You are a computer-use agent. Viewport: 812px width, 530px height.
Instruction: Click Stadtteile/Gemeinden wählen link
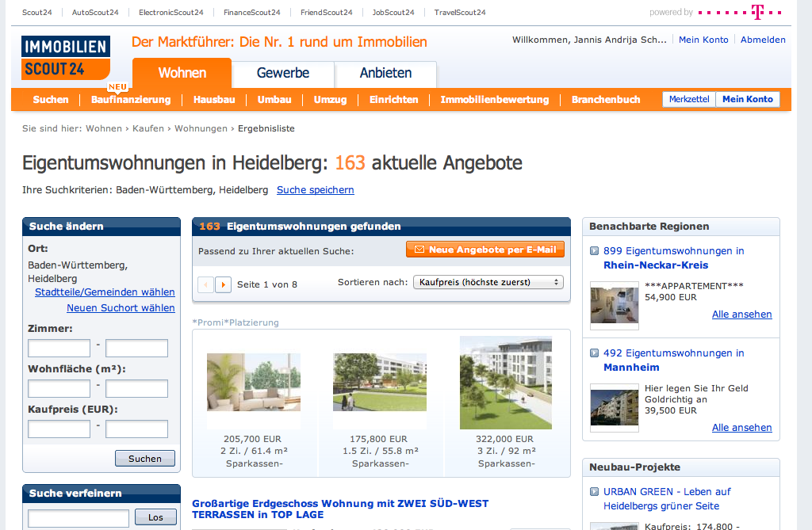105,292
